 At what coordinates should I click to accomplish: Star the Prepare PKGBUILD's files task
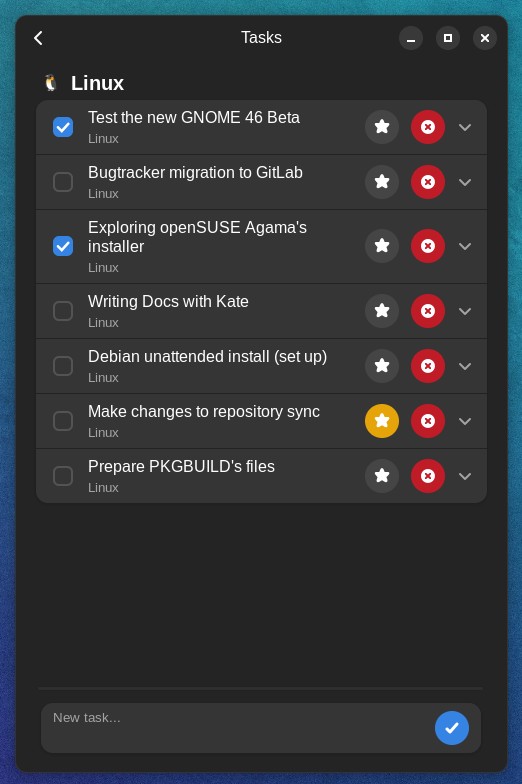click(x=382, y=476)
